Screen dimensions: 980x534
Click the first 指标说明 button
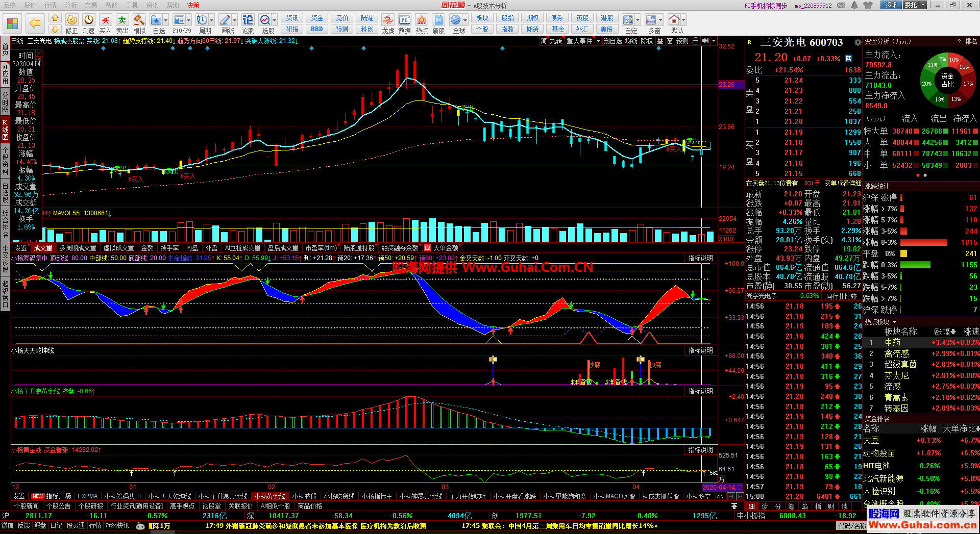coord(700,258)
